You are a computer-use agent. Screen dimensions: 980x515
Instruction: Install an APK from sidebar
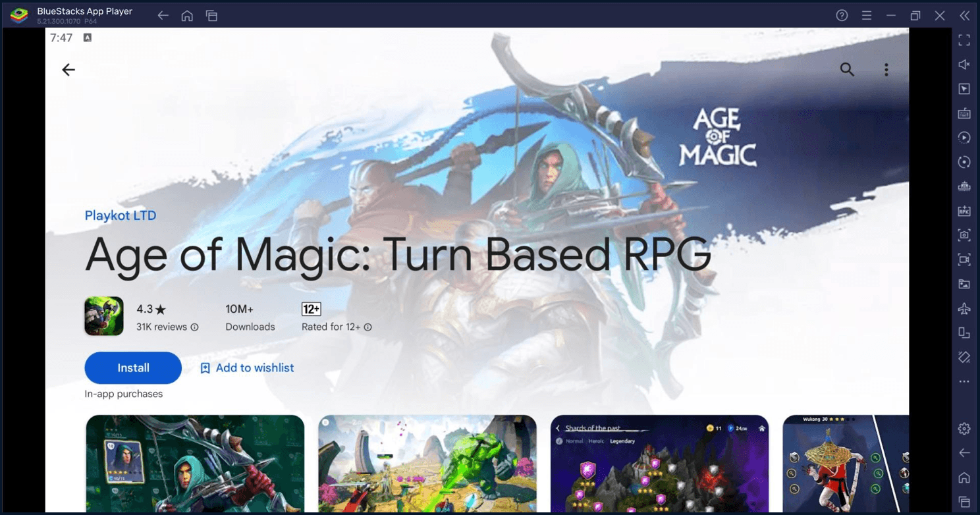(x=964, y=211)
